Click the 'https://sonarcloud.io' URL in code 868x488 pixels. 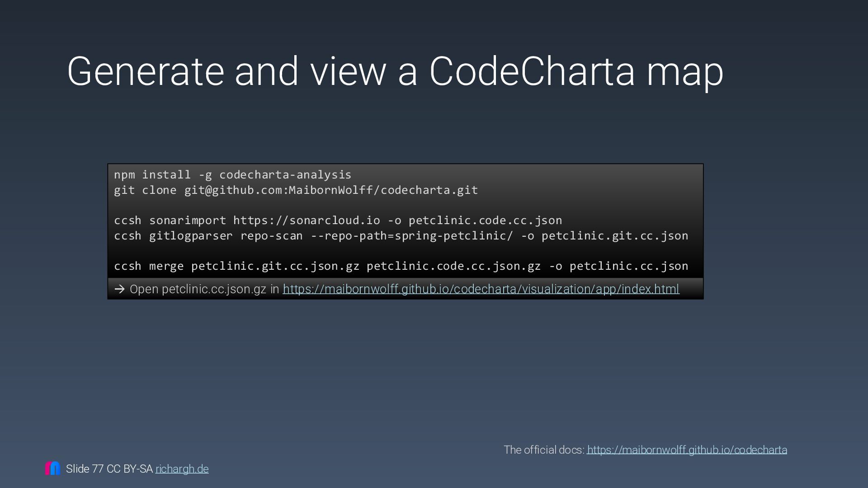[x=306, y=221]
